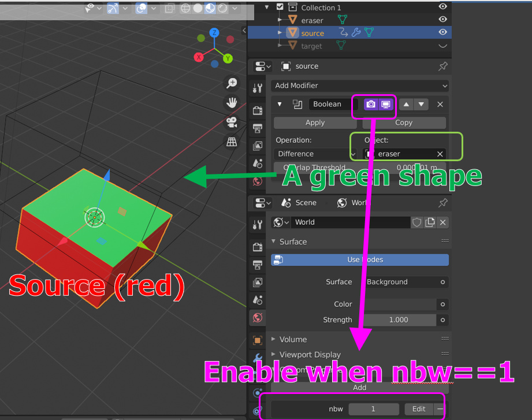Create new World copy icon

[430, 222]
